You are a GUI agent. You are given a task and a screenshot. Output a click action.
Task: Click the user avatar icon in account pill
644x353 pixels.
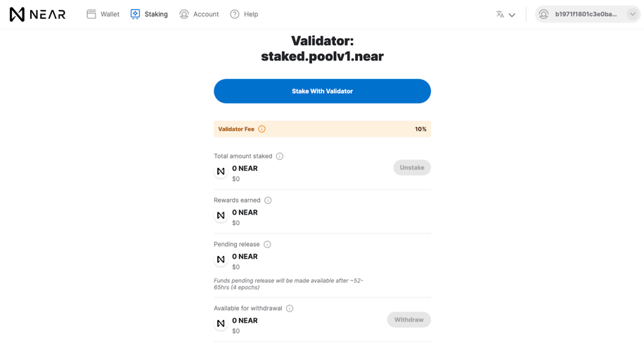coord(543,14)
